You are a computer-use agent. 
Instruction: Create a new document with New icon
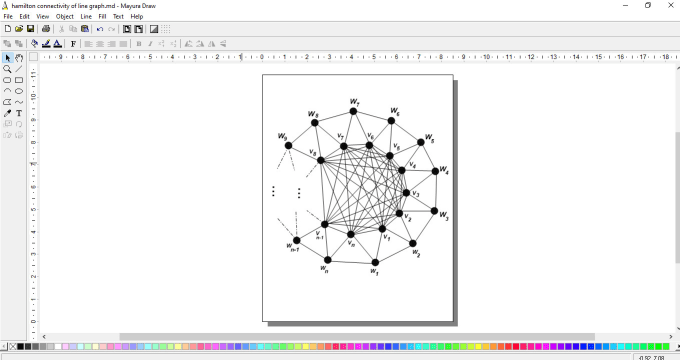point(8,29)
